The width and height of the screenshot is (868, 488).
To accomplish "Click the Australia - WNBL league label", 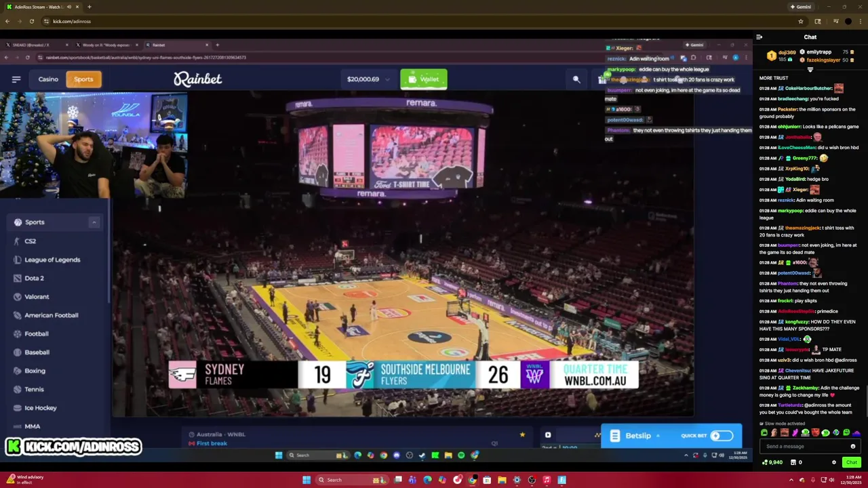I will (x=221, y=434).
